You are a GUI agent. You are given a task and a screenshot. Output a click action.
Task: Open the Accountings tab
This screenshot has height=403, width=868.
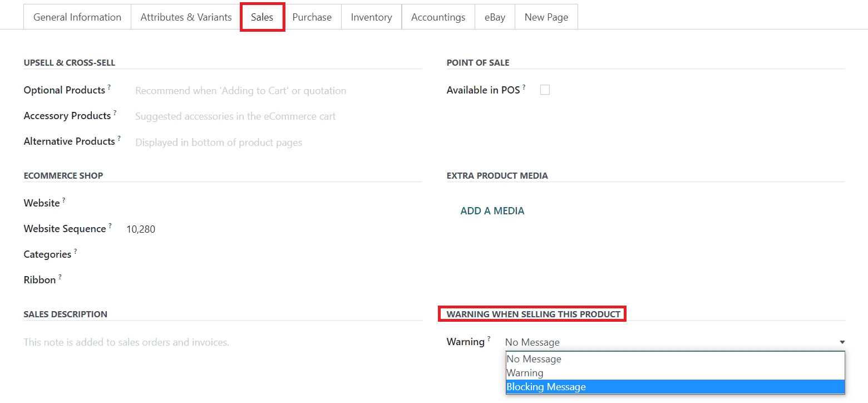[438, 17]
